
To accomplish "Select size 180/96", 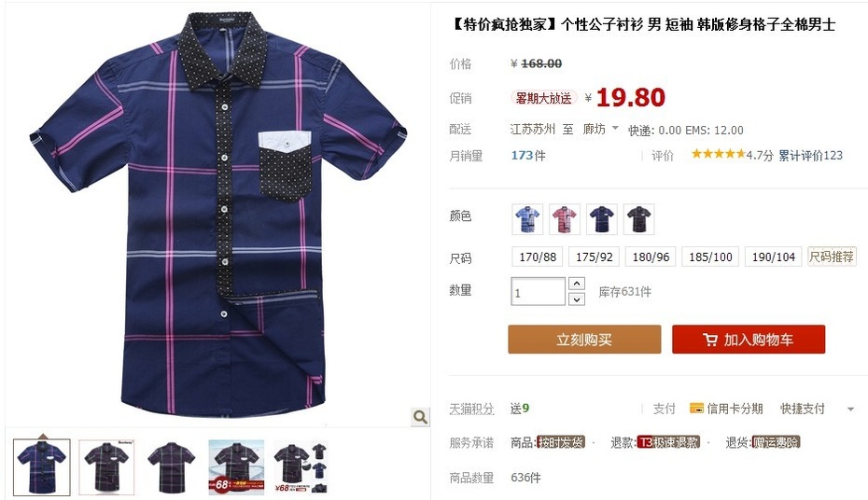I will pyautogui.click(x=651, y=257).
